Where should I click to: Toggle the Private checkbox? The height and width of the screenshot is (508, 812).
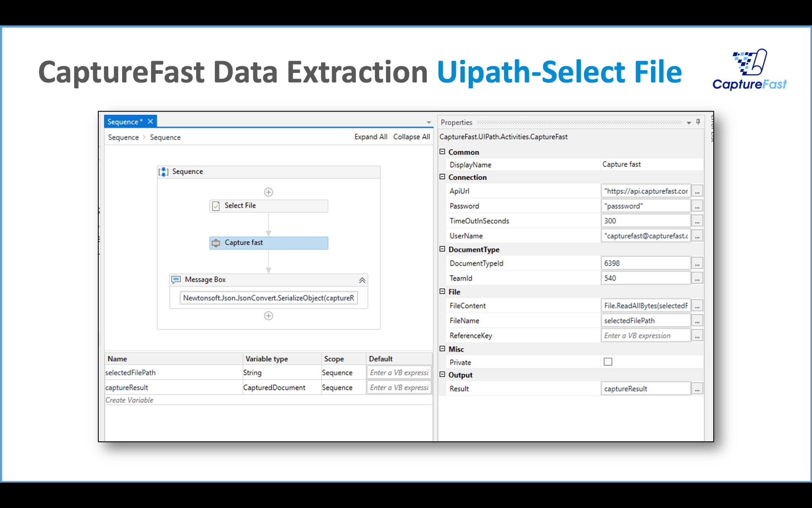coord(608,362)
